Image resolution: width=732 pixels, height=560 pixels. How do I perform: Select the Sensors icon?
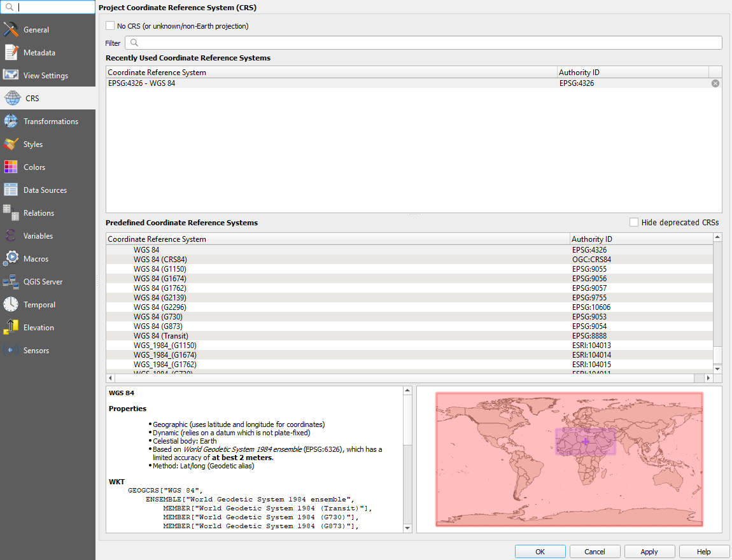11,350
